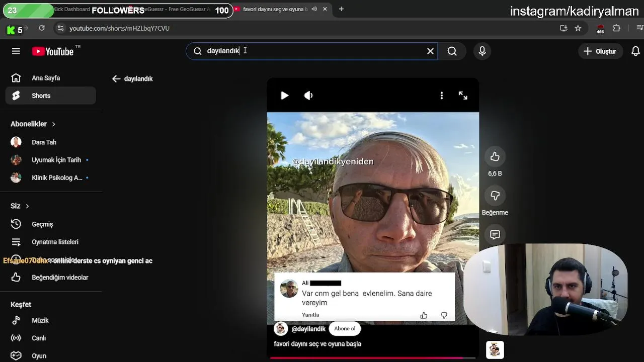Screen dimensions: 644x362
Task: Open the Dara Tah subscription
Action: click(x=51, y=142)
